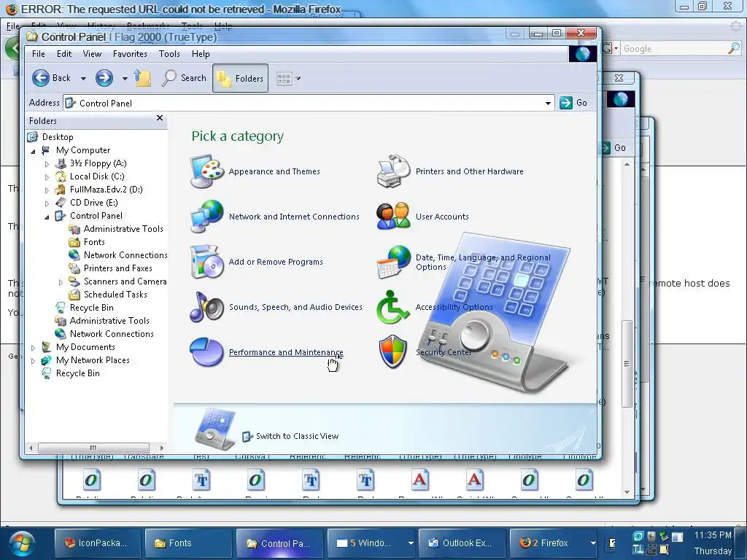Click the Appearance and Themes text link
Viewport: 747px width, 560px height.
274,171
